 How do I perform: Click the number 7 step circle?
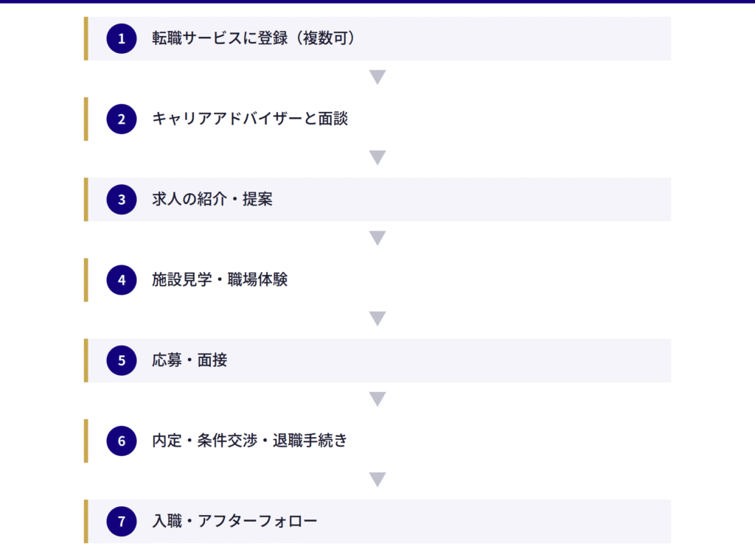(122, 522)
